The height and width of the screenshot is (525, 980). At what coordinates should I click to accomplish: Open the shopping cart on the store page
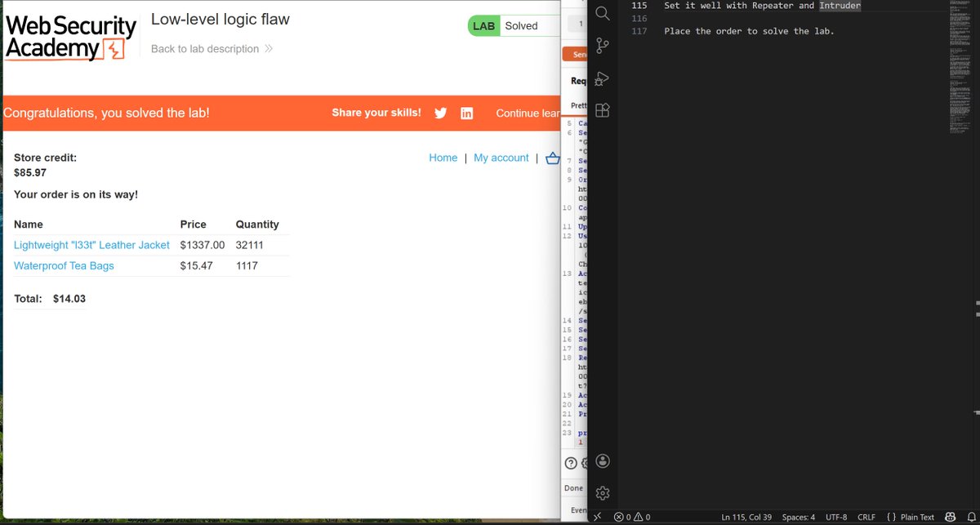(553, 158)
